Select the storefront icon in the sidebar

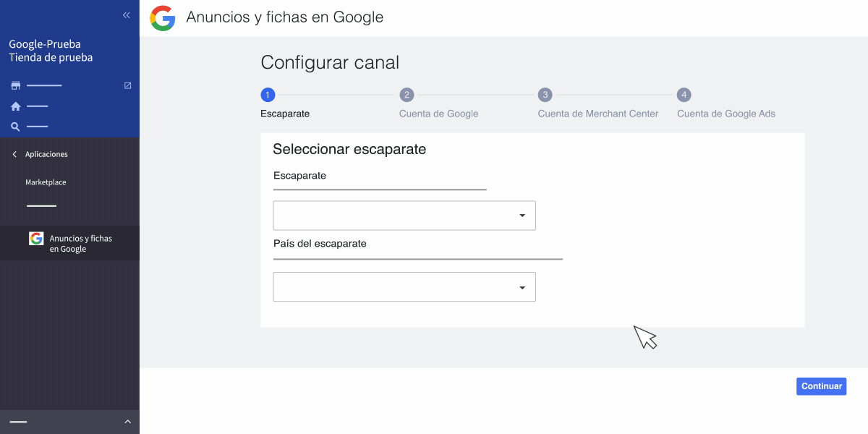(15, 85)
